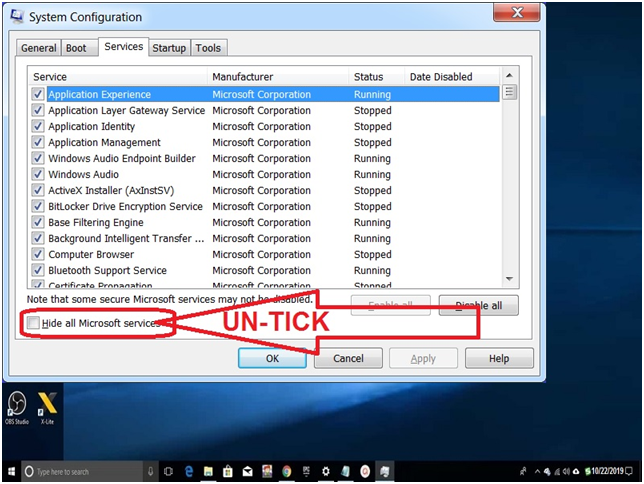Uncheck the Application Experience service checkbox

click(x=38, y=94)
